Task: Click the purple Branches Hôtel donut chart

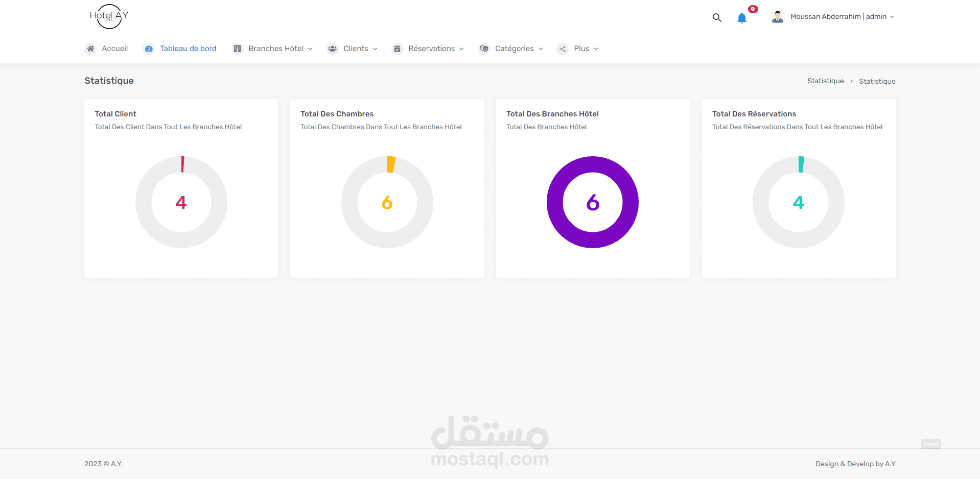Action: point(593,202)
